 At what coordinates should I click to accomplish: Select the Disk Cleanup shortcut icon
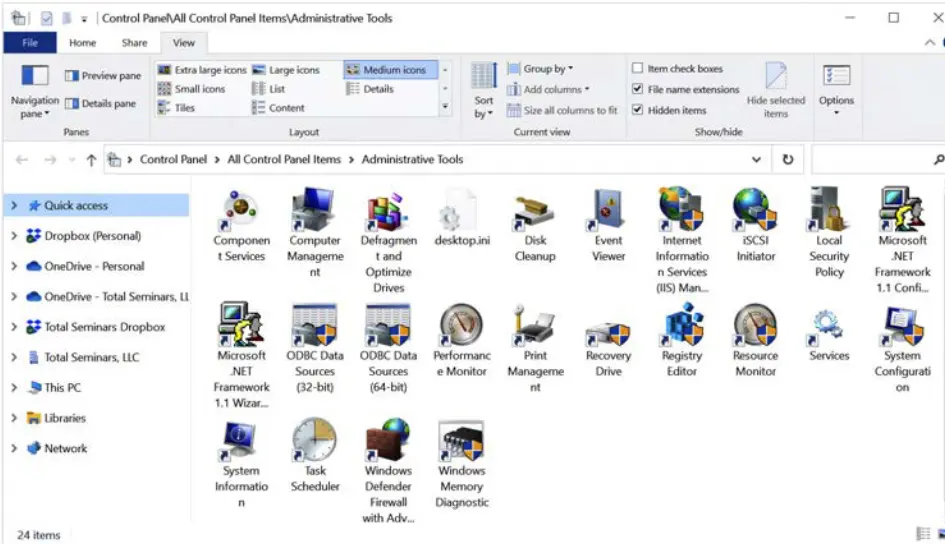pyautogui.click(x=535, y=211)
